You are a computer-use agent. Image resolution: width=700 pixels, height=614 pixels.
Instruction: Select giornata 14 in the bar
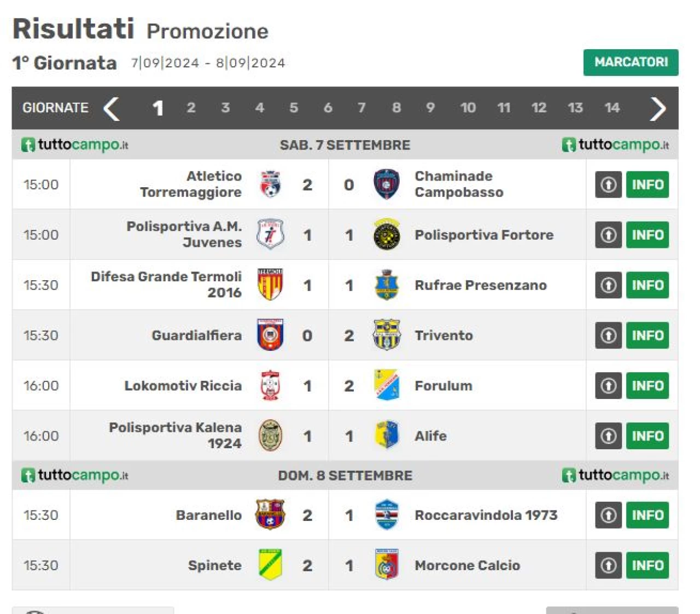point(612,108)
